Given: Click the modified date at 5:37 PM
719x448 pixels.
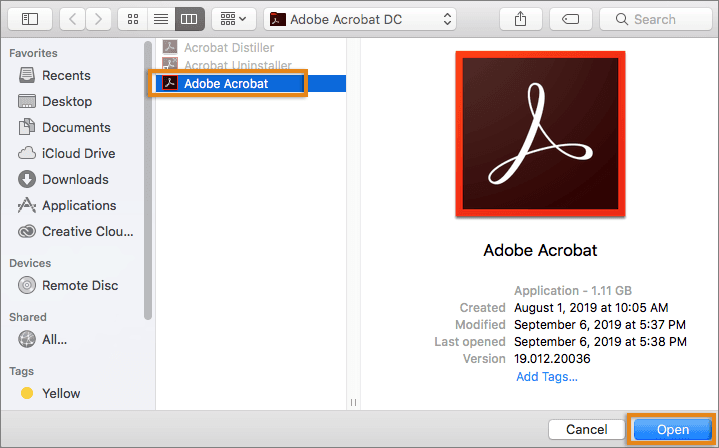Looking at the screenshot, I should click(x=600, y=325).
